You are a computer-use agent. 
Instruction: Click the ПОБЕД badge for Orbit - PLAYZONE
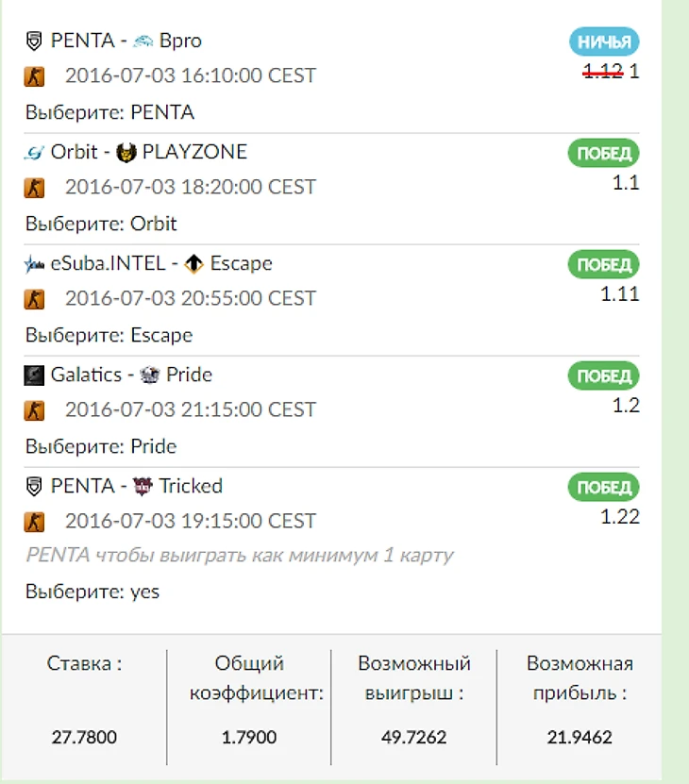[x=604, y=154]
